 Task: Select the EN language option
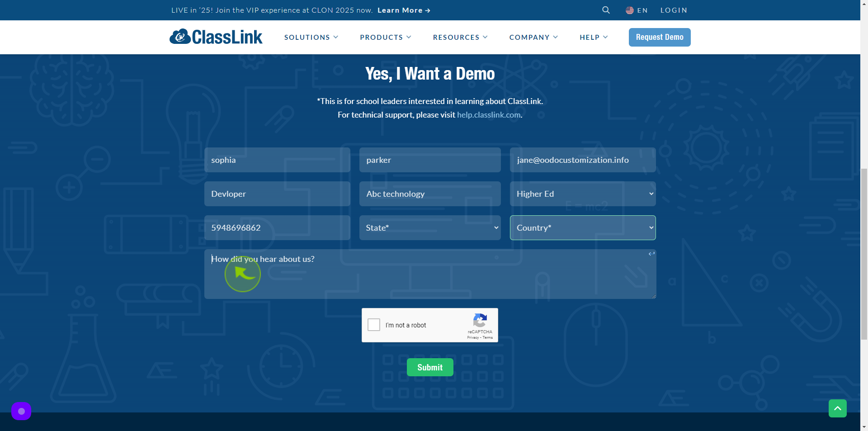click(642, 10)
